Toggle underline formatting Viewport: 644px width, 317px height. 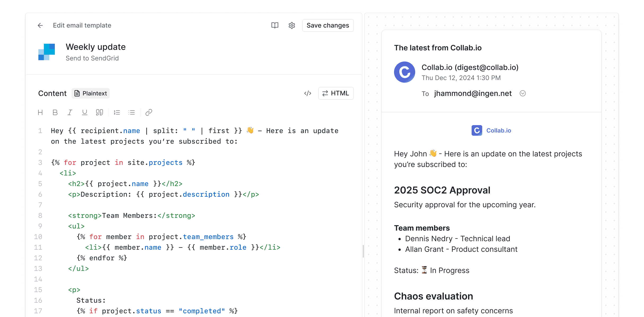84,112
